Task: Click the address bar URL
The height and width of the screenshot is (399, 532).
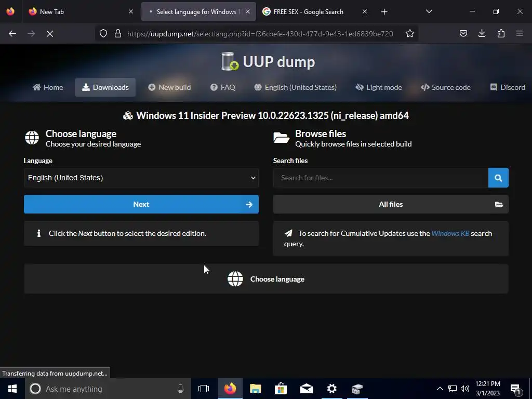Action: (x=260, y=34)
